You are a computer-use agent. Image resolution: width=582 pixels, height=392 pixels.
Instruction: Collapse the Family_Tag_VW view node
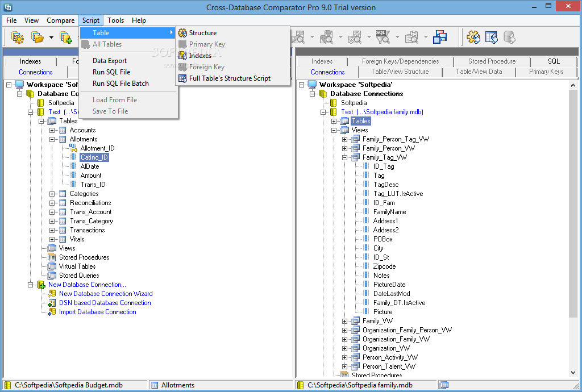pyautogui.click(x=344, y=157)
